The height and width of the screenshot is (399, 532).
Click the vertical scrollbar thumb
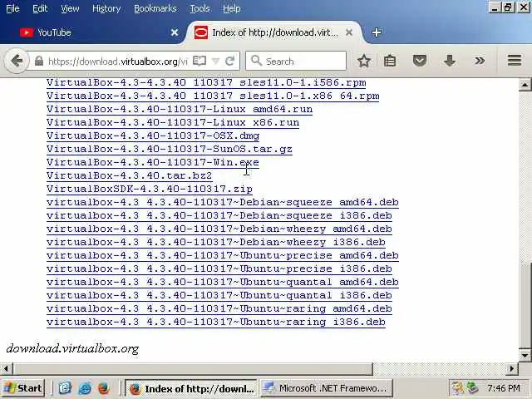click(525, 305)
